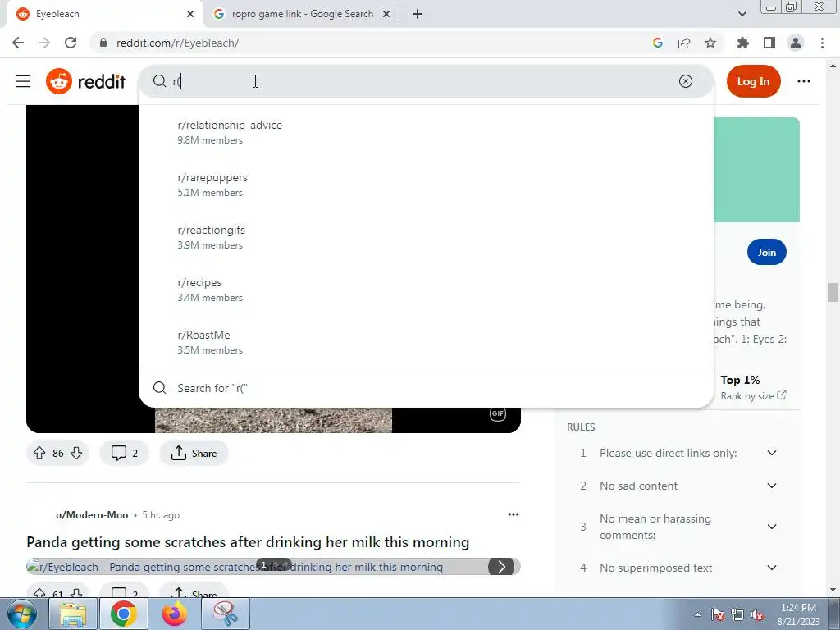Screen dimensions: 840x630
Task: Select r/reactiongifs suggestion
Action: tap(426, 237)
